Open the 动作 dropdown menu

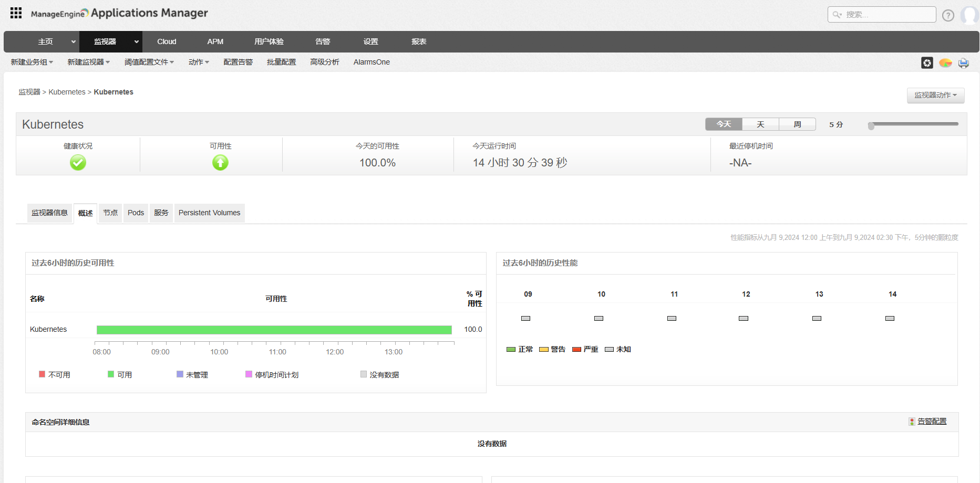[199, 62]
